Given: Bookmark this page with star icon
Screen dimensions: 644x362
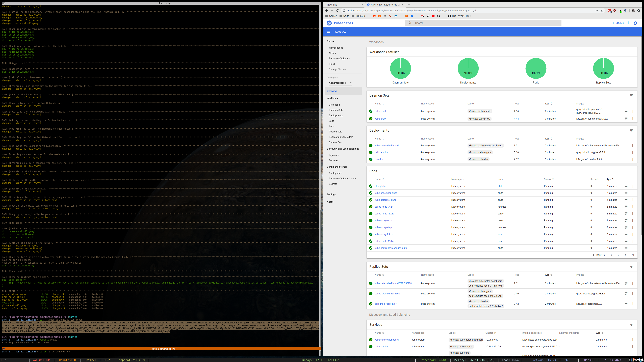Looking at the screenshot, I should click(x=602, y=11).
